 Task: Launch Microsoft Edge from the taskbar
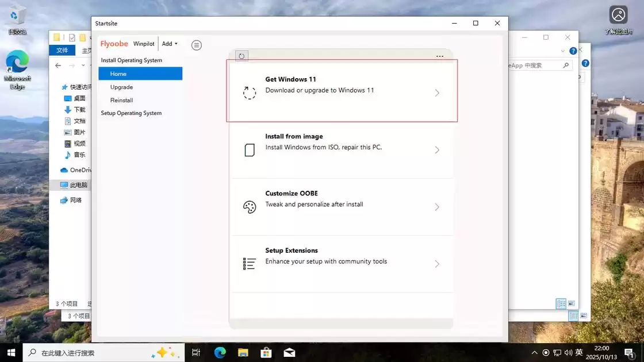point(220,352)
